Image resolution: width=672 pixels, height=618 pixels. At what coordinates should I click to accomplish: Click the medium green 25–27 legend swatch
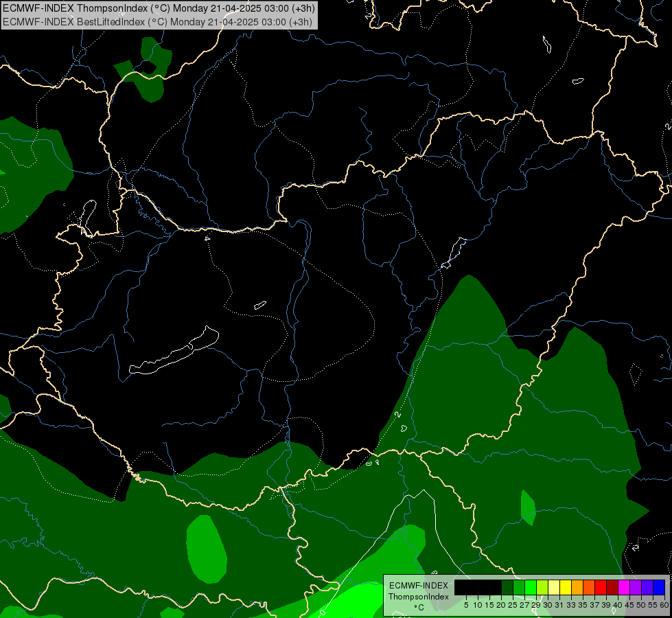[x=519, y=588]
